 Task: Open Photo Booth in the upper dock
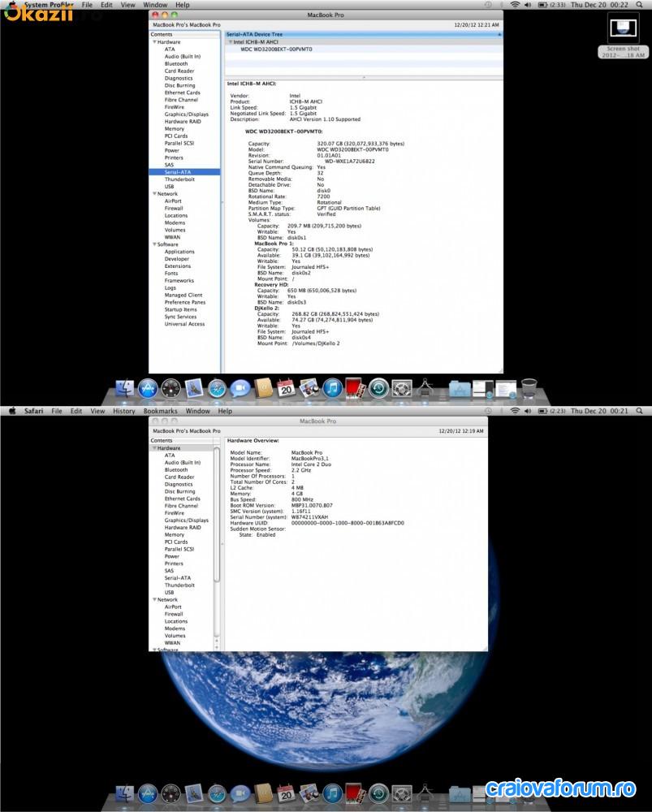pyautogui.click(x=356, y=388)
